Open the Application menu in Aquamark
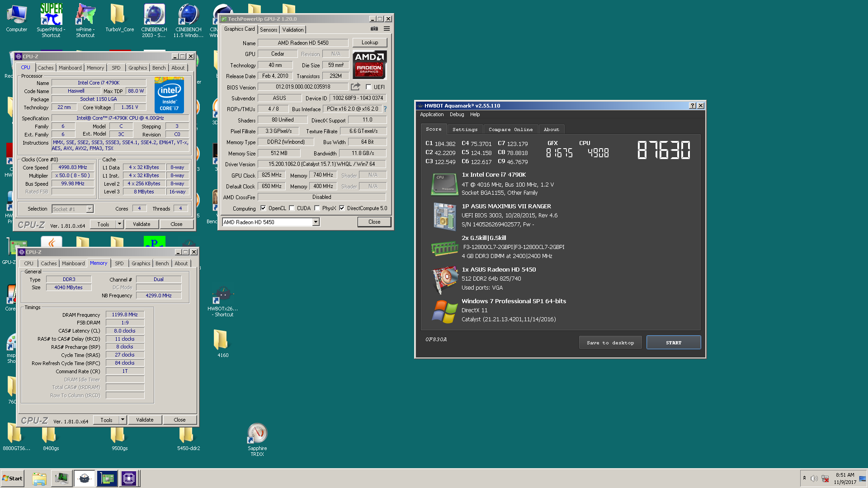 (432, 114)
